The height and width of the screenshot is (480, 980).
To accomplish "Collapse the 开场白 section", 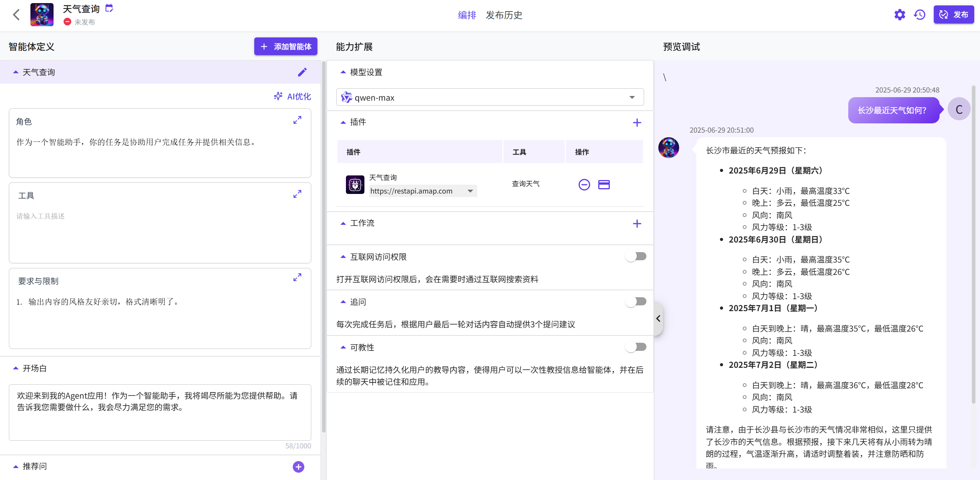I will (16, 368).
